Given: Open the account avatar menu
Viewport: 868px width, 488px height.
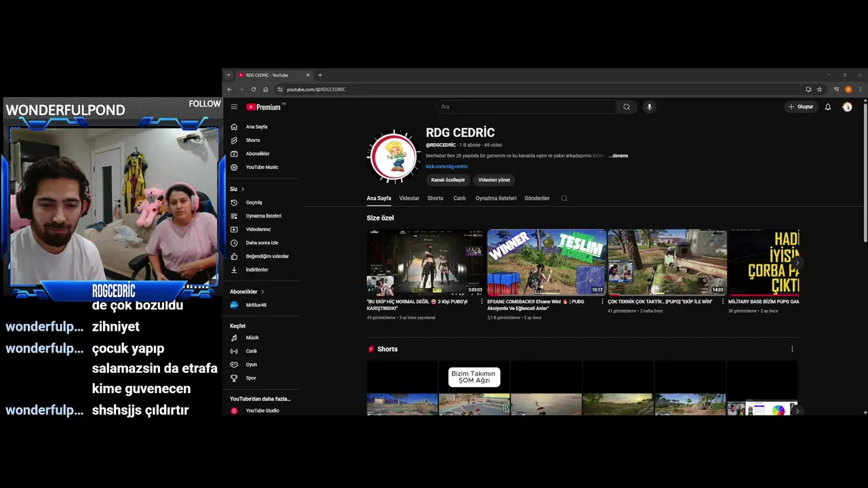Looking at the screenshot, I should (x=847, y=106).
